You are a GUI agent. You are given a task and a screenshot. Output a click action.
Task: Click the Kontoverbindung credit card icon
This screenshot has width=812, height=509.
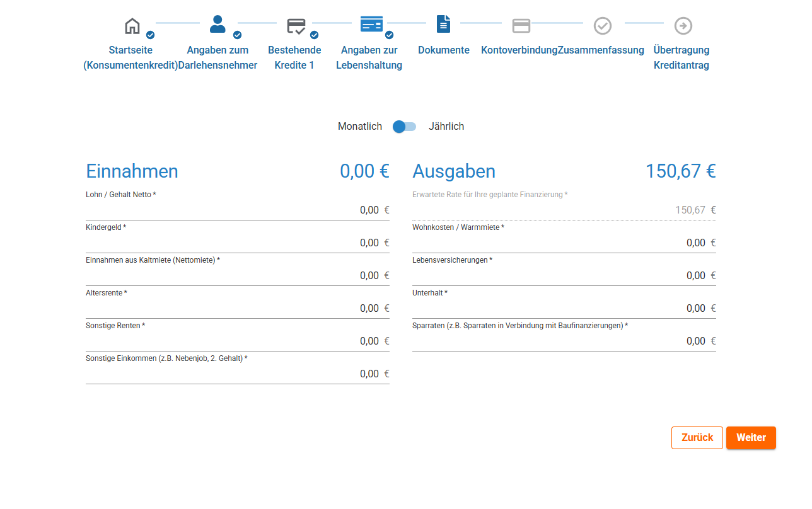pyautogui.click(x=521, y=26)
